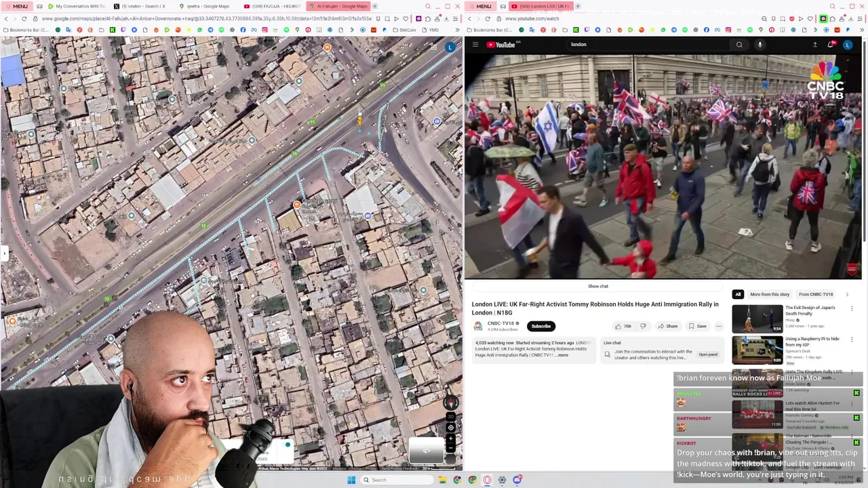Expand video description with ...more
This screenshot has height=488, width=868.
pyautogui.click(x=562, y=355)
